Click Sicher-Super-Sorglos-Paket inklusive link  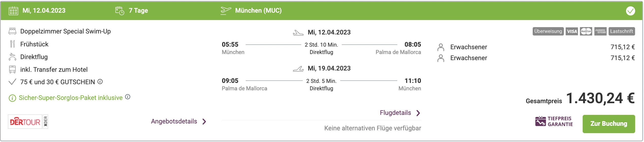coord(70,98)
